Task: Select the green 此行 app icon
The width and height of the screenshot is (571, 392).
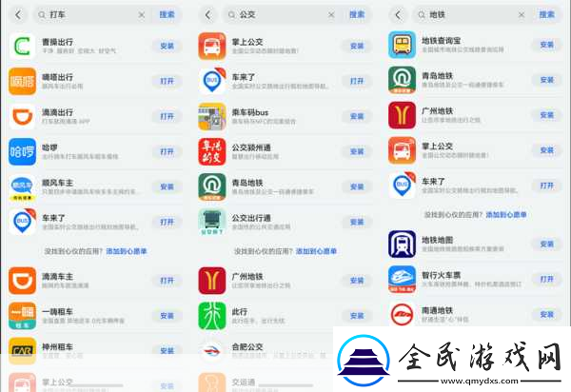Action: click(212, 316)
